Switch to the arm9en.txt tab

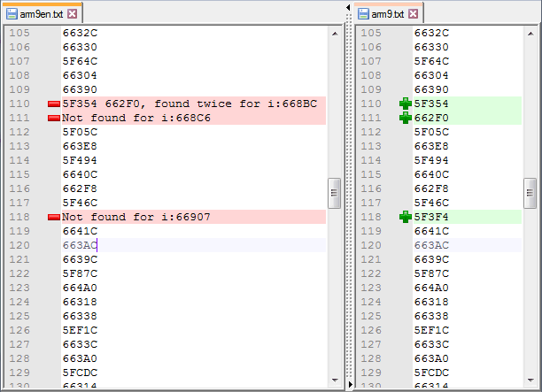click(x=41, y=14)
